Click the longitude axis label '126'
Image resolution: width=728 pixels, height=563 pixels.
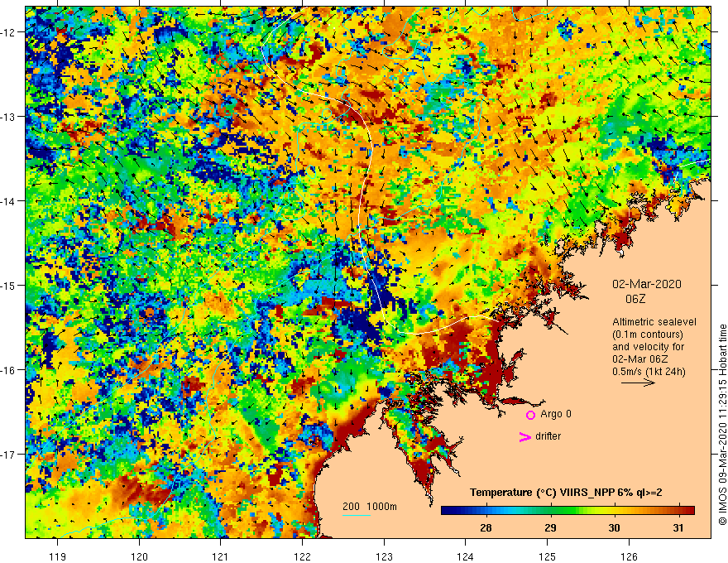pos(629,556)
